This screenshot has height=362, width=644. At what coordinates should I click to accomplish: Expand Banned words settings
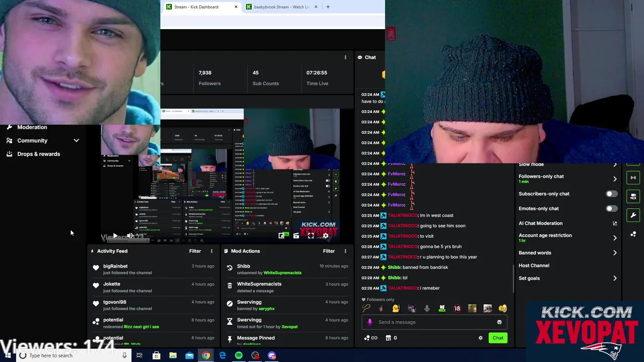tap(615, 253)
